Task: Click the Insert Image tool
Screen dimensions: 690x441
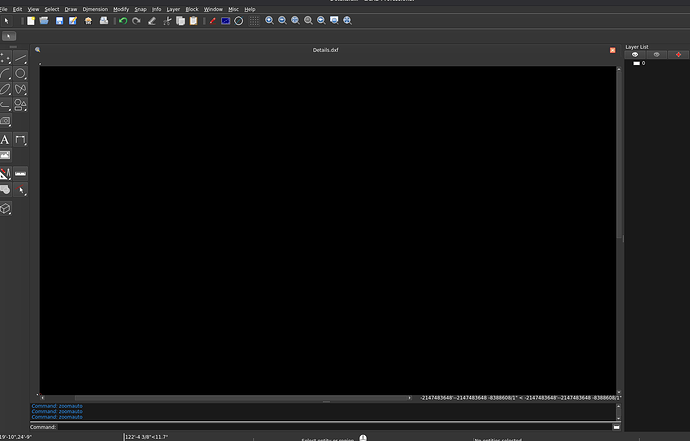Action: (x=5, y=155)
